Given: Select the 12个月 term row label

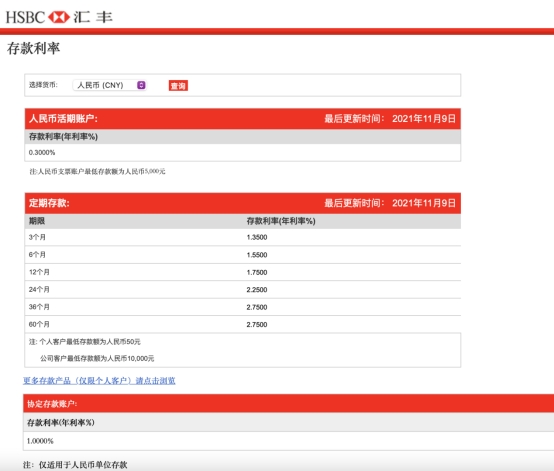Looking at the screenshot, I should (39, 272).
